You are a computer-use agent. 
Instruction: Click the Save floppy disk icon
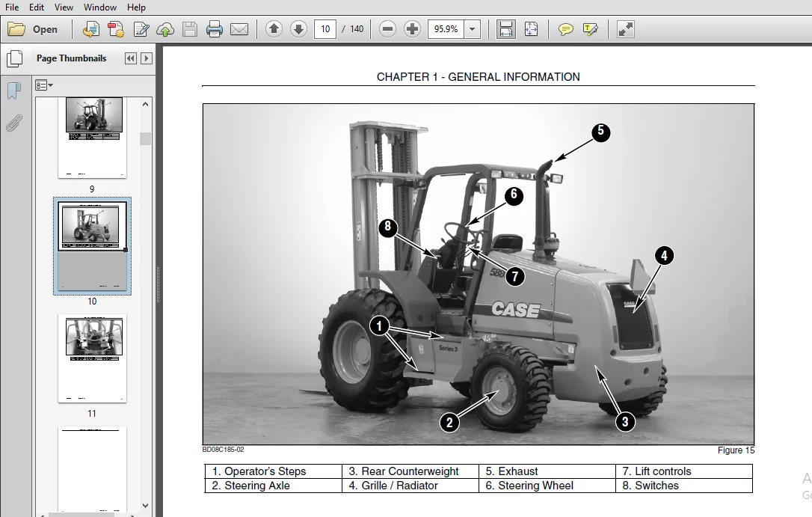point(189,29)
